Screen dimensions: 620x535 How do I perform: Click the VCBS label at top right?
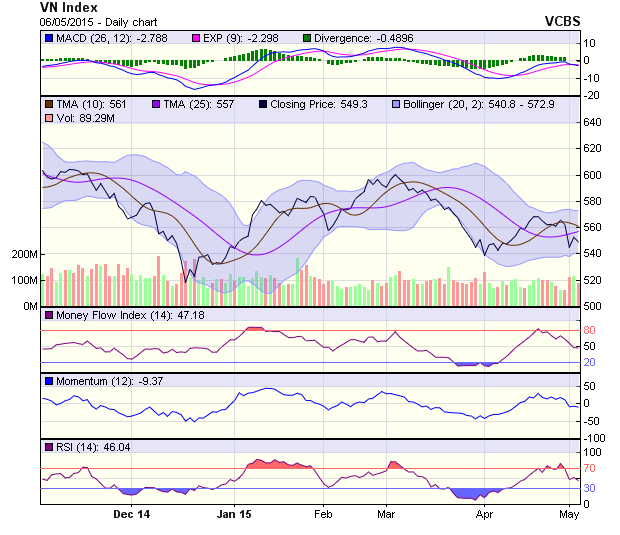coord(563,21)
